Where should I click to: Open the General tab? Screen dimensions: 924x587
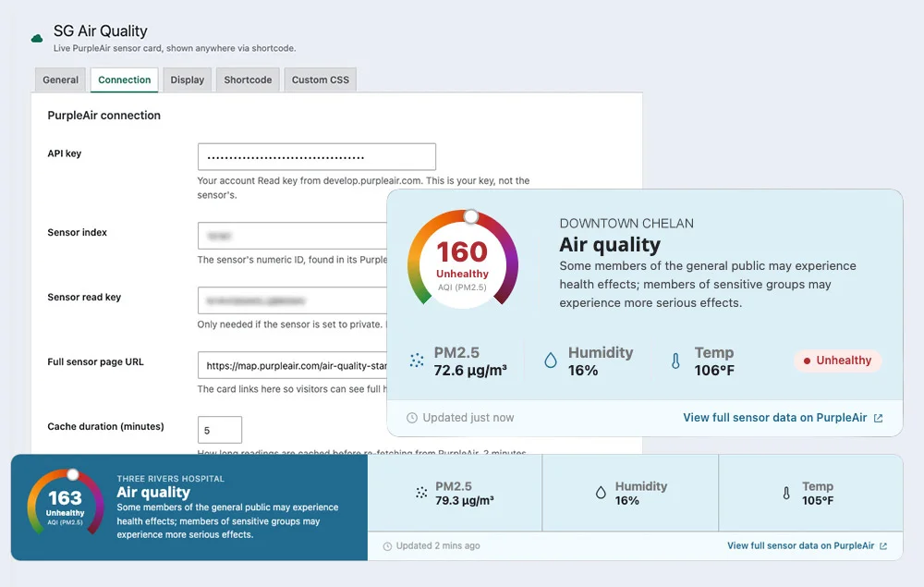(60, 79)
